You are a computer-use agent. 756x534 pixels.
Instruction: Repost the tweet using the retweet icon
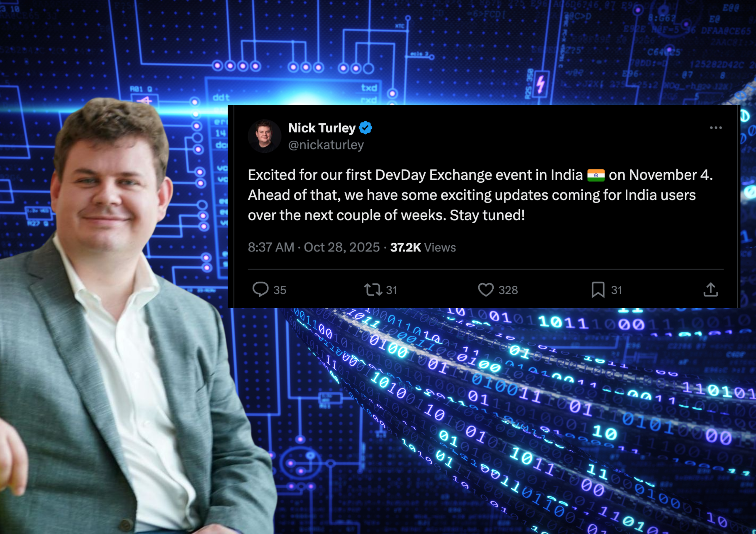click(372, 290)
